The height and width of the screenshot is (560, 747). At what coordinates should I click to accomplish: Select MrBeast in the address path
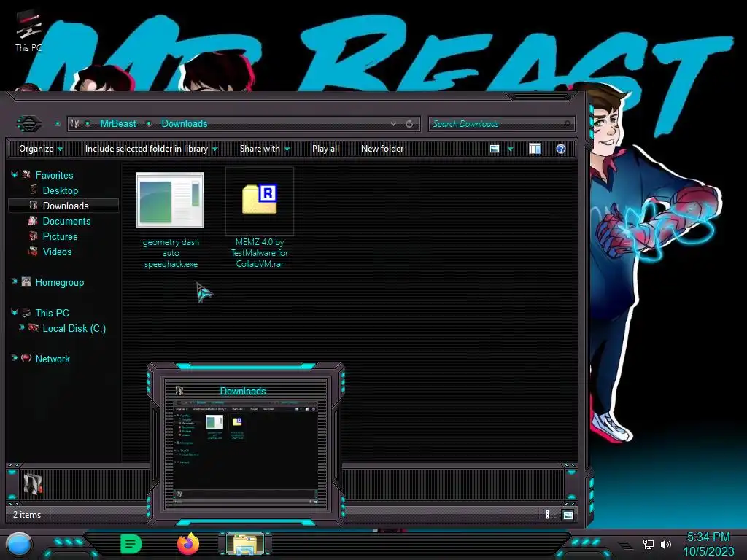point(118,124)
